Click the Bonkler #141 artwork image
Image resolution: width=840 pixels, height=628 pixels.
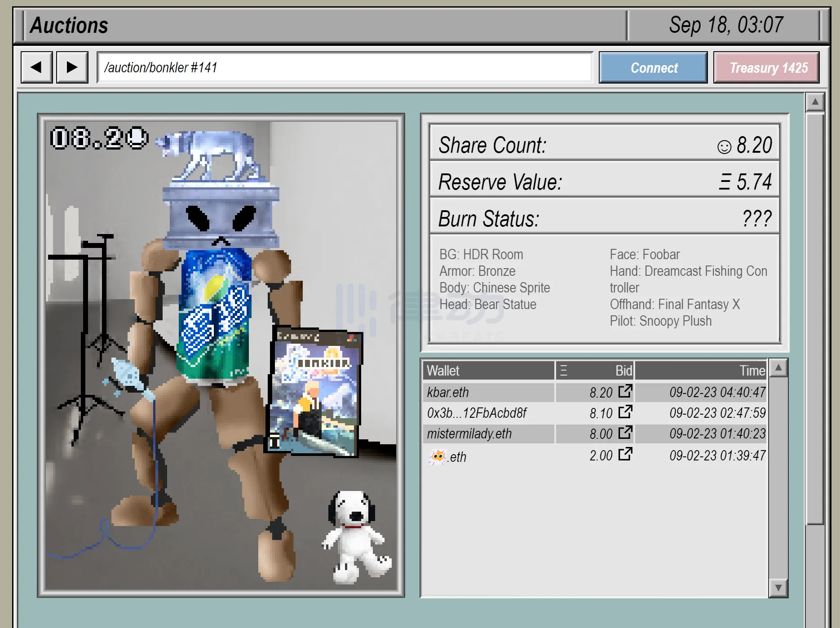(x=221, y=355)
